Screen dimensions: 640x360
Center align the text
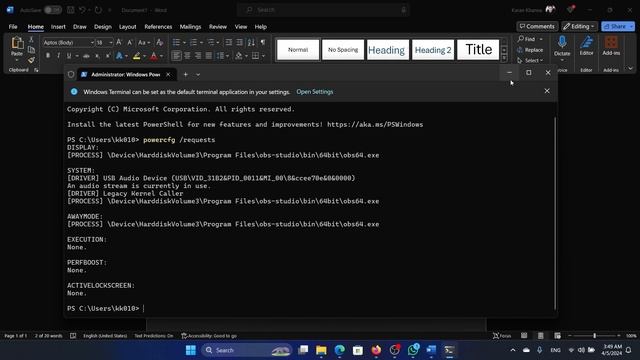pos(187,56)
